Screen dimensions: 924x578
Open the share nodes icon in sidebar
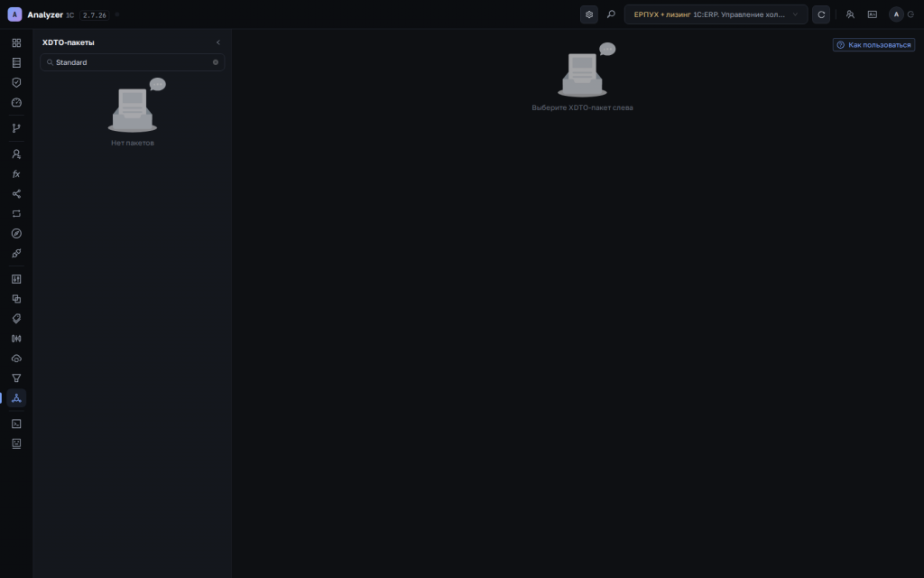(x=16, y=194)
